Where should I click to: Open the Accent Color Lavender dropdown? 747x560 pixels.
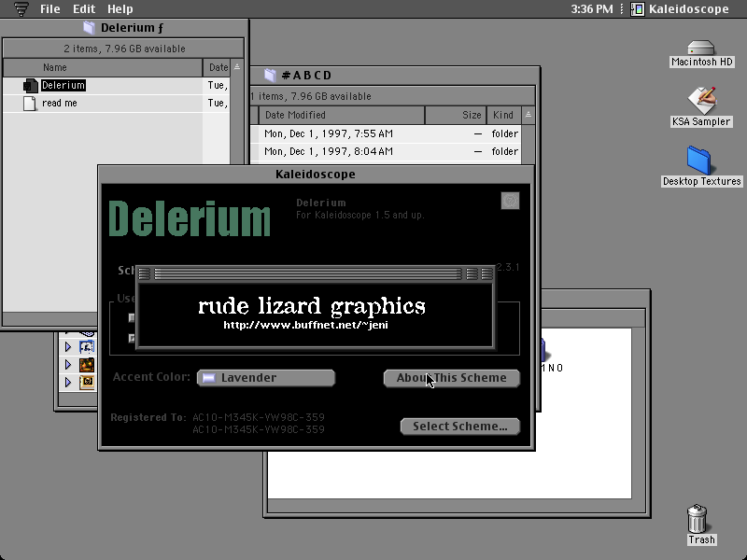coord(266,378)
